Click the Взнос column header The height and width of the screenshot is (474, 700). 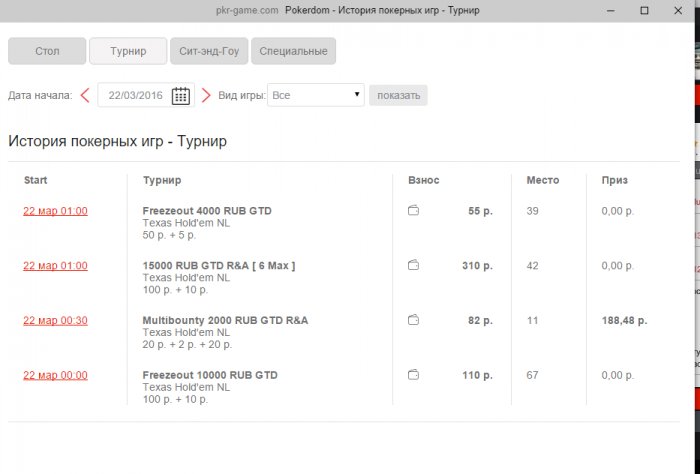pyautogui.click(x=424, y=180)
